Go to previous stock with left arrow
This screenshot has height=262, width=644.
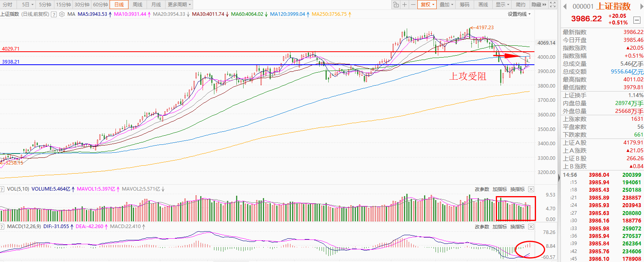[x=565, y=6]
